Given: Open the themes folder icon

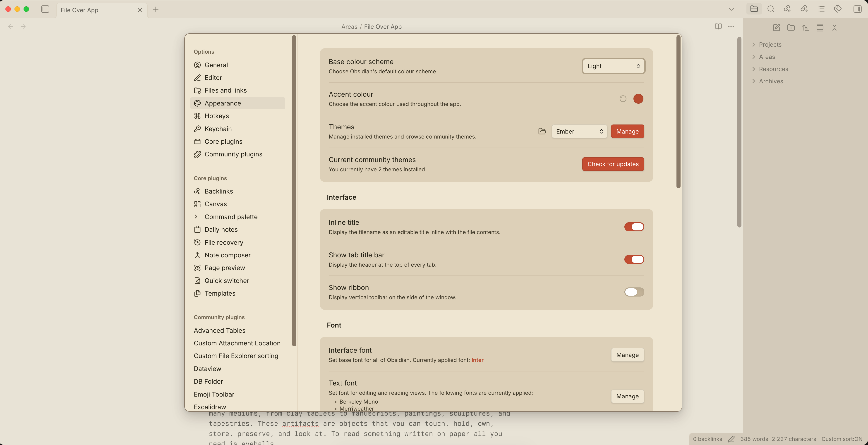Looking at the screenshot, I should click(542, 131).
